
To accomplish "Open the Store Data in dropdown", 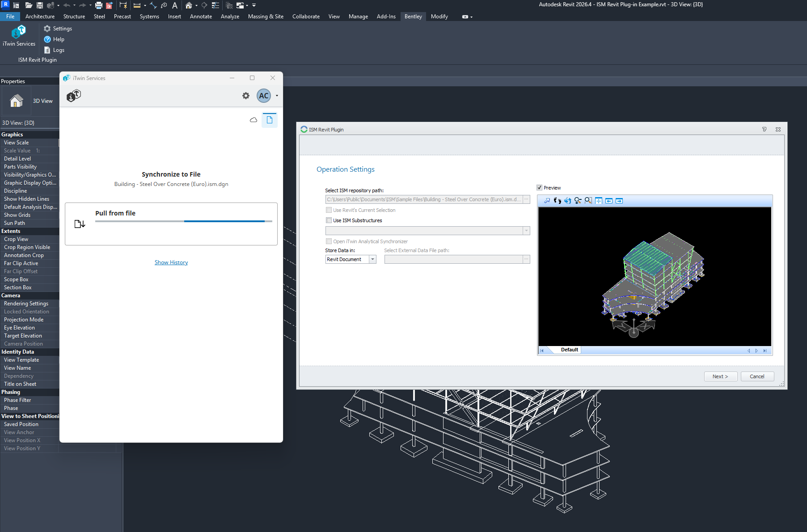I will 372,259.
